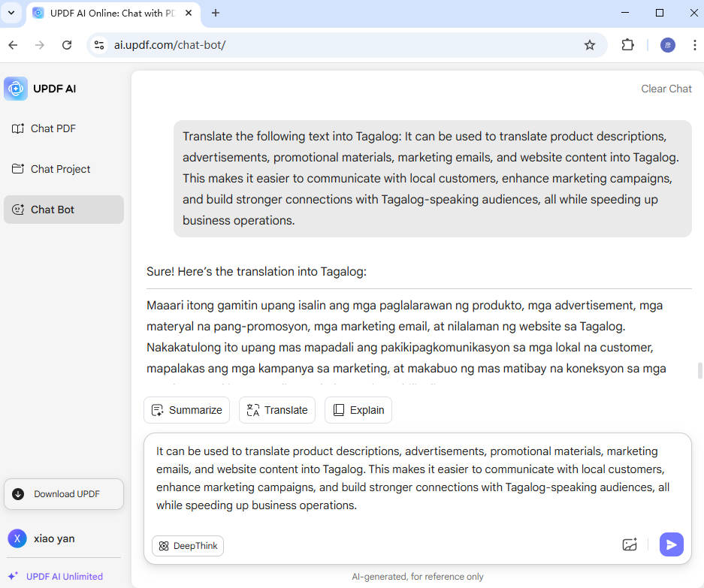Screen dimensions: 704x588
Task: Click the address bar URL
Action: pos(170,45)
